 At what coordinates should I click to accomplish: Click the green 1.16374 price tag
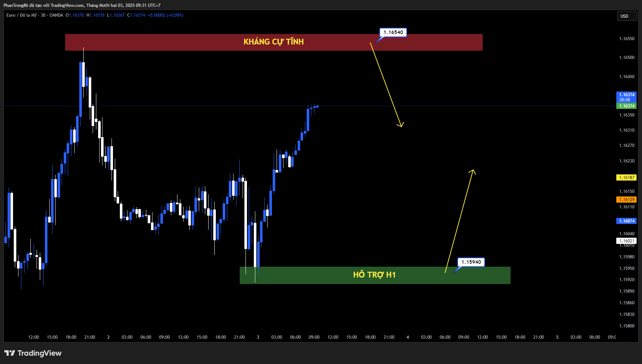tap(626, 106)
